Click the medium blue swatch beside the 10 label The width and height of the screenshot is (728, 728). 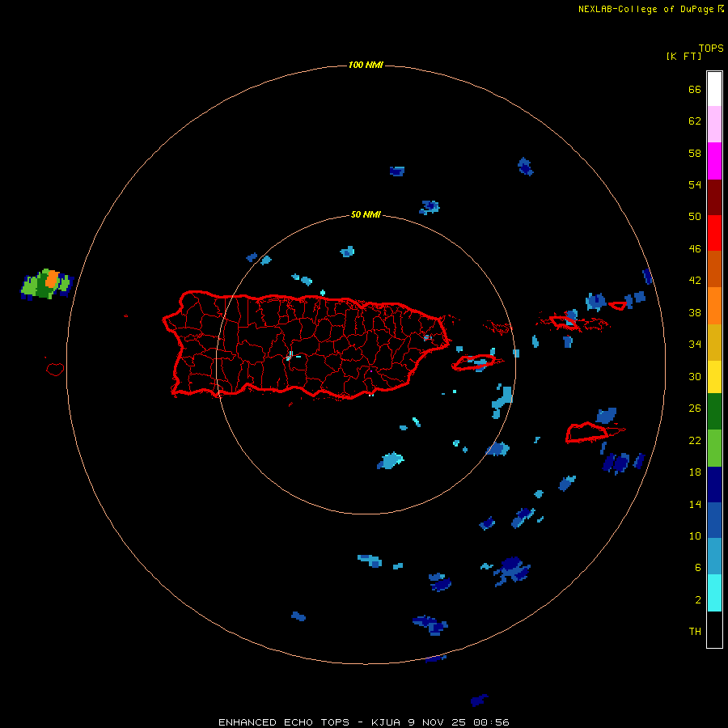pos(714,520)
